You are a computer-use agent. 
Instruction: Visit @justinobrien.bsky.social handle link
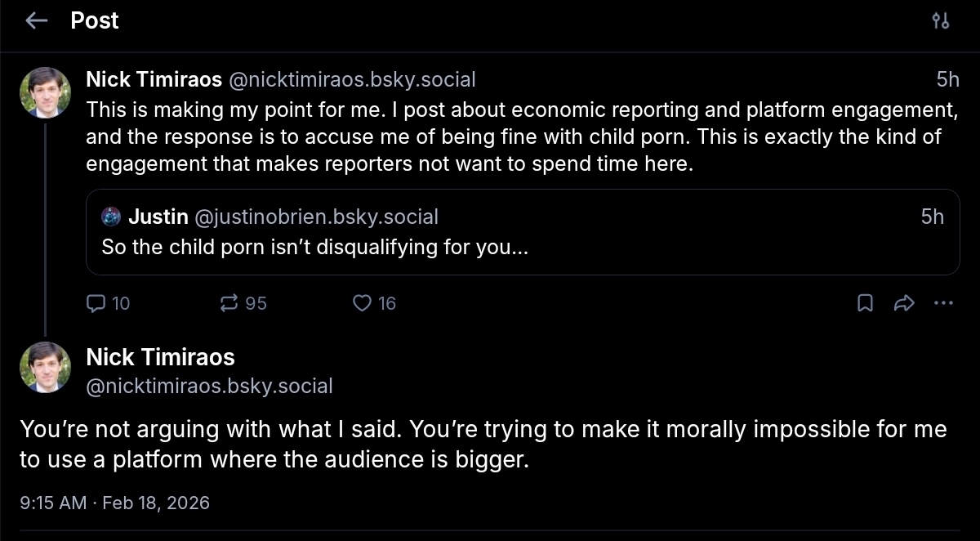[x=317, y=217]
